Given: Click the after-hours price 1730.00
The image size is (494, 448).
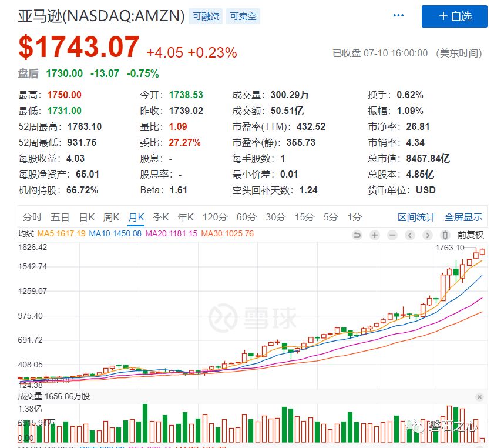Looking at the screenshot, I should click(64, 73).
